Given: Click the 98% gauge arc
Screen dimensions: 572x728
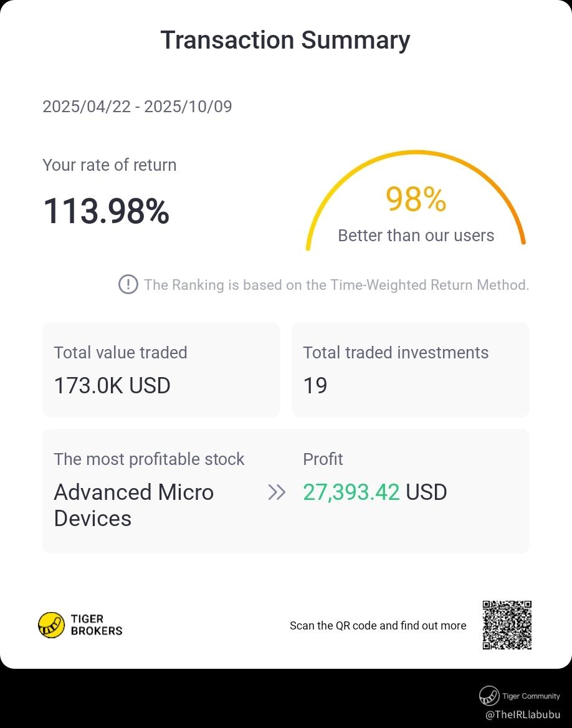Looking at the screenshot, I should [416, 199].
